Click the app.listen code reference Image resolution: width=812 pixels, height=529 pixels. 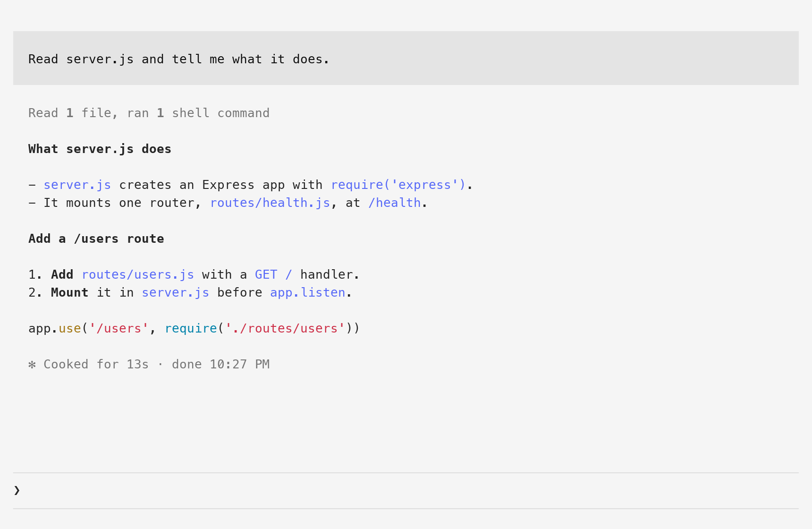click(x=308, y=293)
